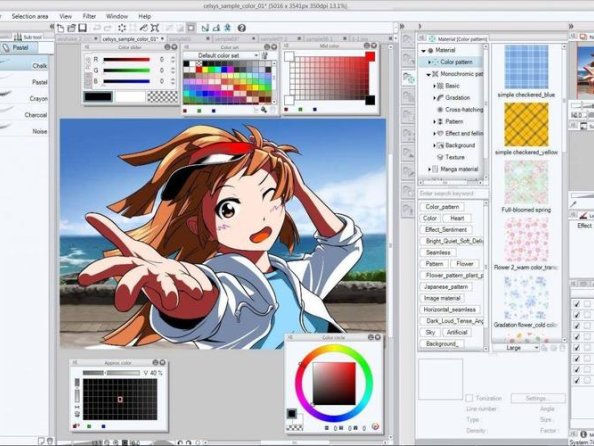
Task: Toggle visibility of the second layer checkmark
Action: tap(577, 315)
